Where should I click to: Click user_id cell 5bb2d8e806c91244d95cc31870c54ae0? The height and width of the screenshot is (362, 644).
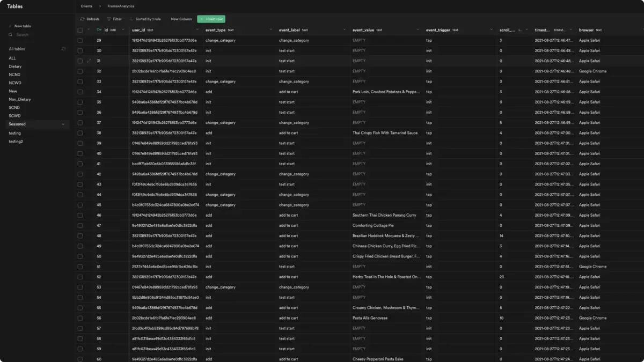pos(165,297)
